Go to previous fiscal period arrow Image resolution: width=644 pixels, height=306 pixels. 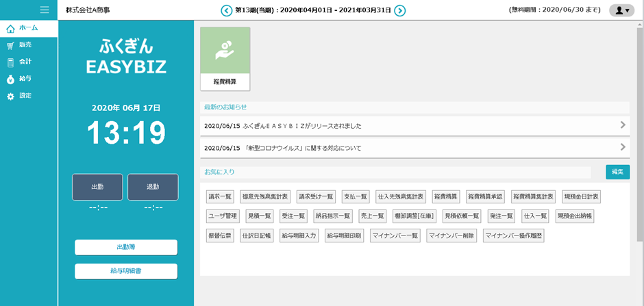click(x=226, y=10)
